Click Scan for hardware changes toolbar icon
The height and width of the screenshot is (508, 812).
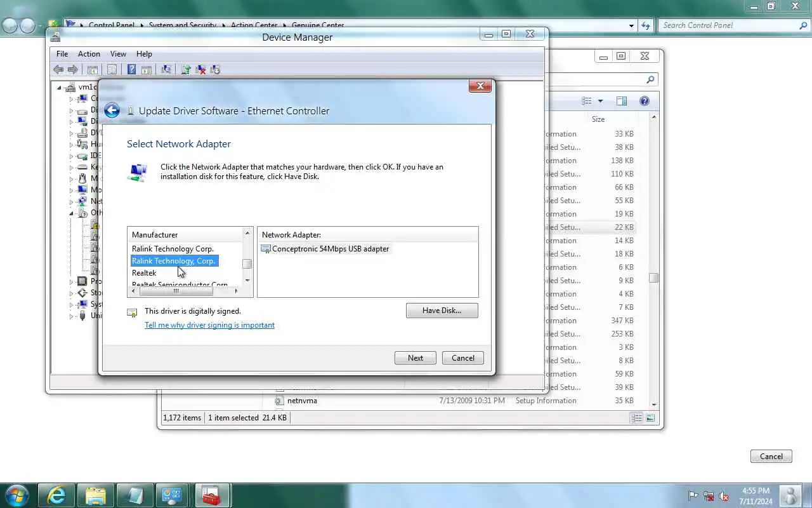coord(166,70)
